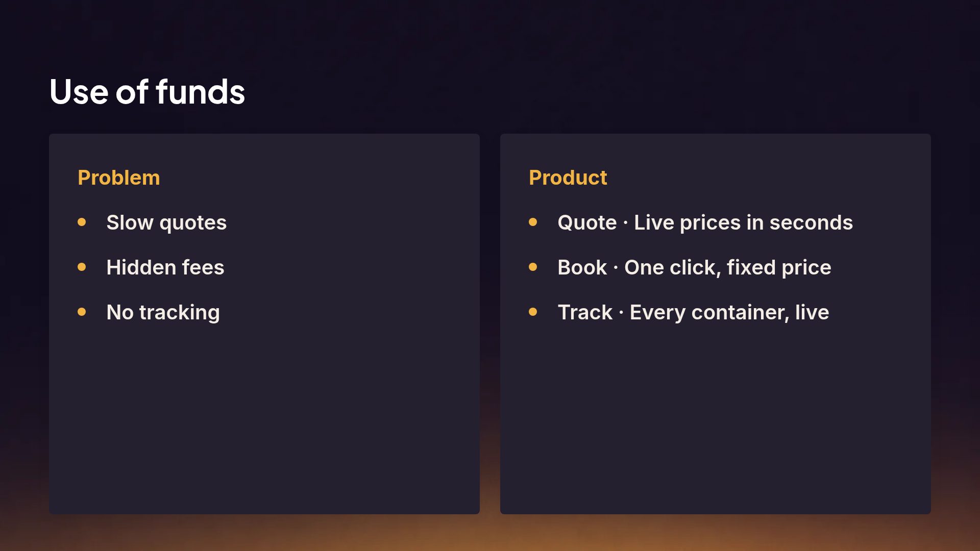Click 'Every container, live' text

(729, 313)
